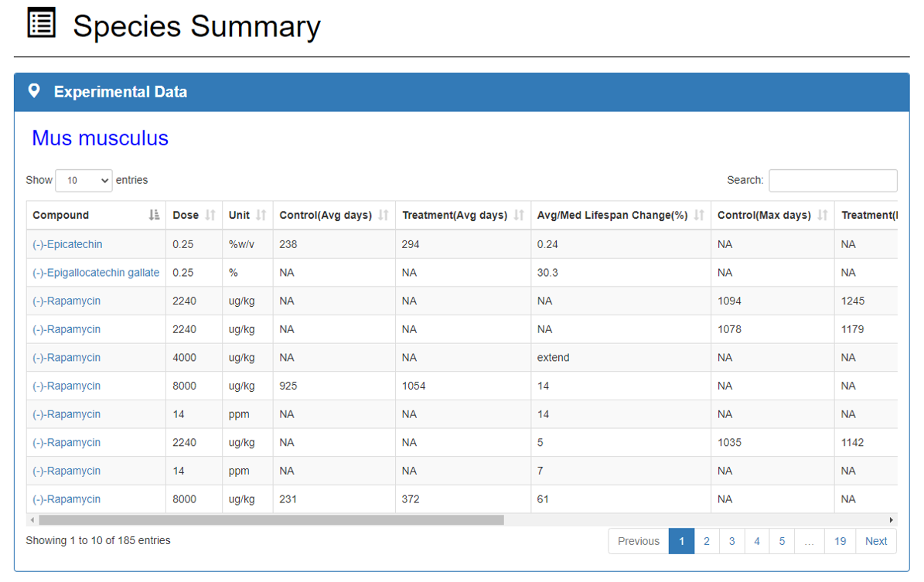
Task: Click the horizontal scrollbar right arrow
Action: point(891,520)
